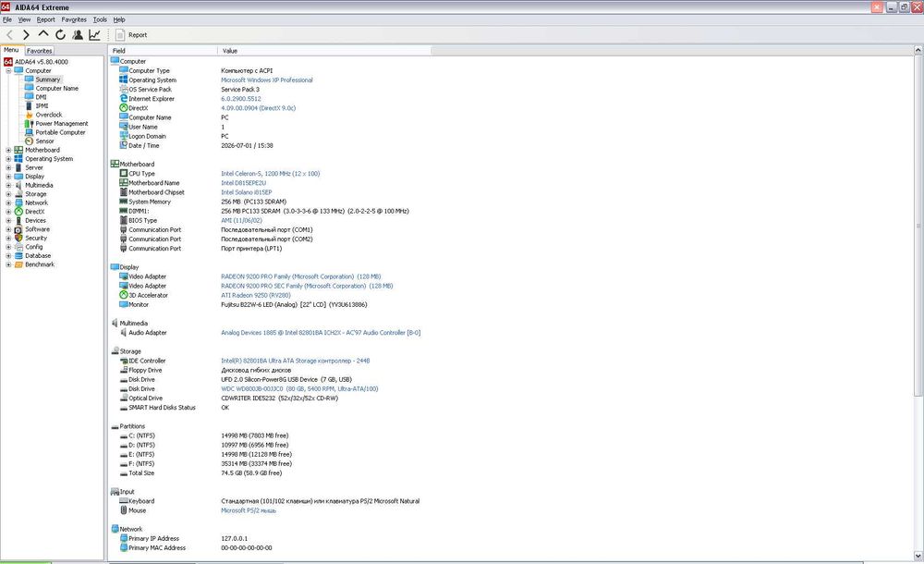Image resolution: width=924 pixels, height=564 pixels.
Task: Refresh the page with Refresh icon
Action: coord(60,35)
